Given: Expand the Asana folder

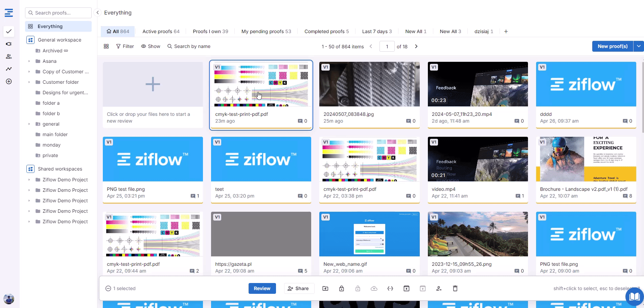Looking at the screenshot, I should pos(29,61).
